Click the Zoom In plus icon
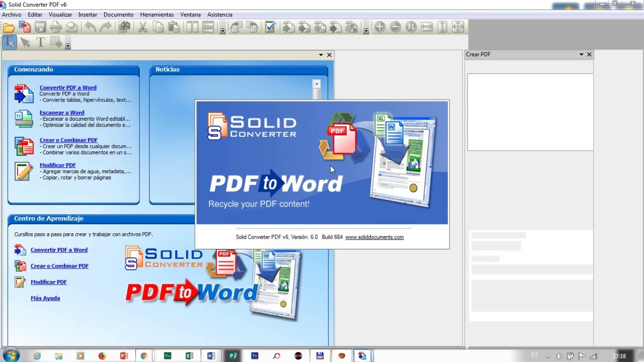 click(x=380, y=27)
